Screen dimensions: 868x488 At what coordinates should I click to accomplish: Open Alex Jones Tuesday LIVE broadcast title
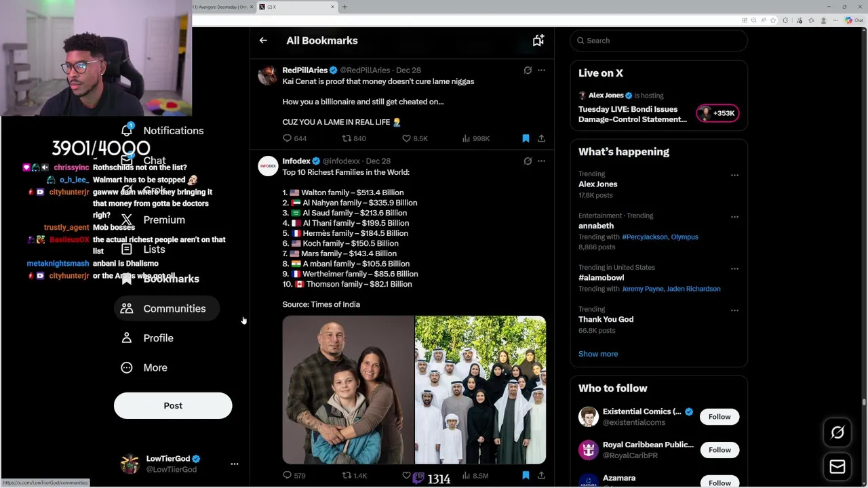point(633,114)
